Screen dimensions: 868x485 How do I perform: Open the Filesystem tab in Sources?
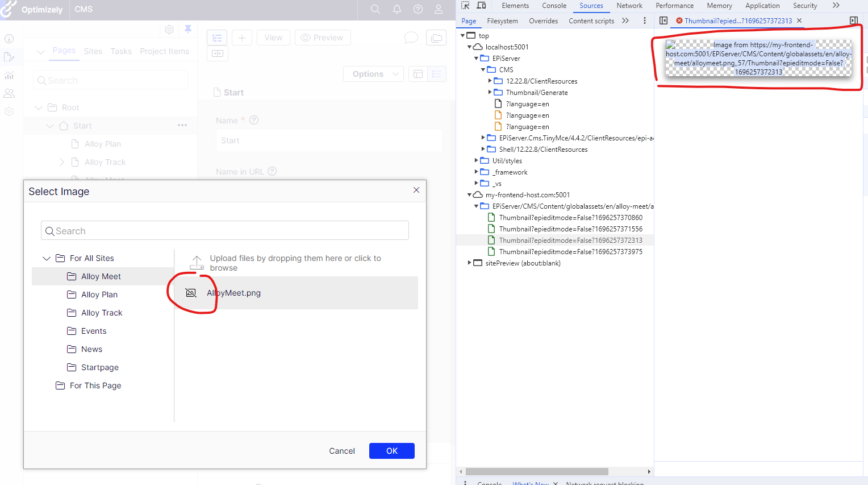[x=502, y=21]
